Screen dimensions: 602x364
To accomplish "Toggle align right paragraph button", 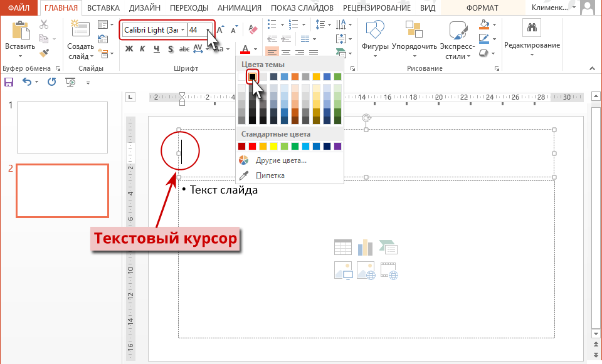I will (x=300, y=52).
